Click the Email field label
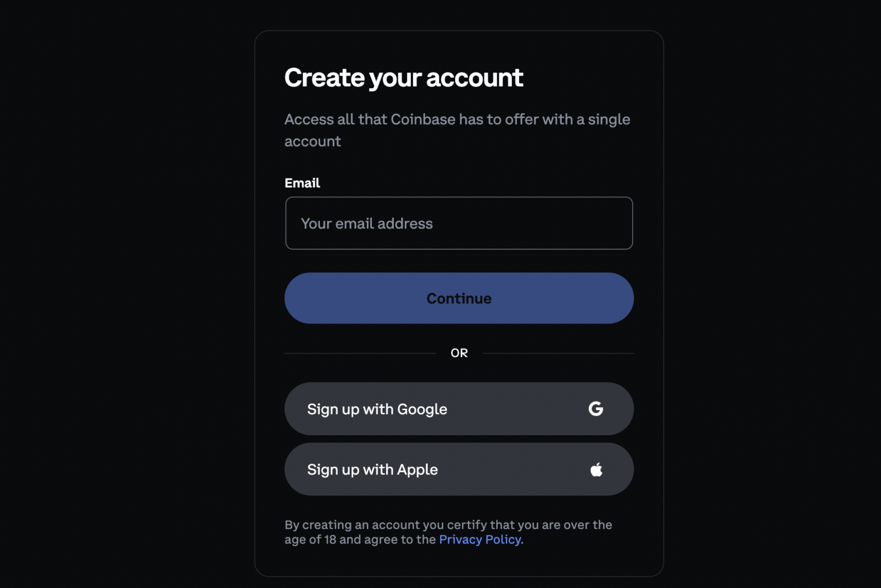The width and height of the screenshot is (881, 588). tap(302, 183)
